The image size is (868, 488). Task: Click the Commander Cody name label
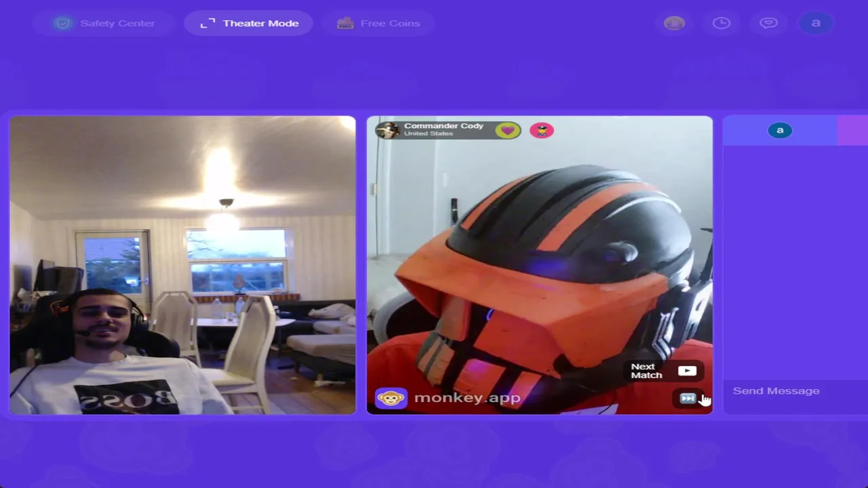pyautogui.click(x=443, y=126)
